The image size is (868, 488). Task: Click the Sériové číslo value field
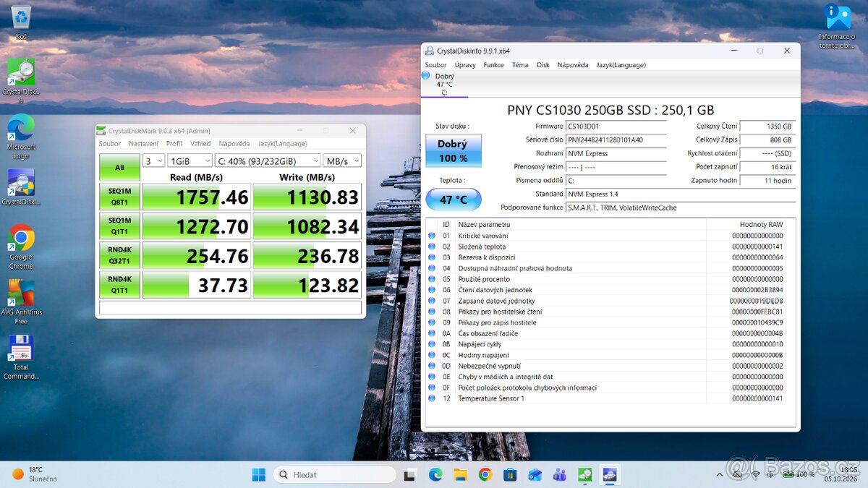616,140
